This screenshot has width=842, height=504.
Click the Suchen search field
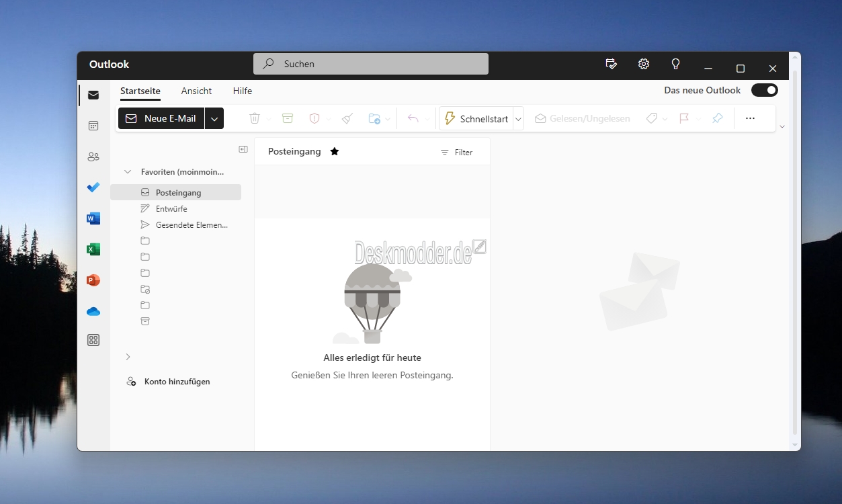point(371,64)
